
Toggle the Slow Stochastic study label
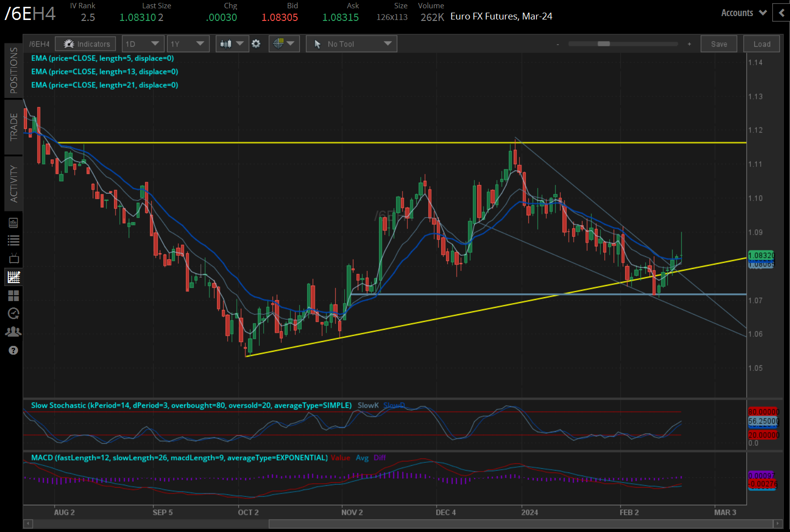(x=191, y=405)
